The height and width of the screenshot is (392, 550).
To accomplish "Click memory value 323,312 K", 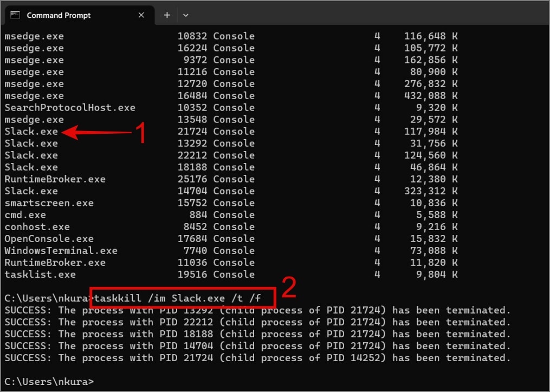I will point(431,191).
